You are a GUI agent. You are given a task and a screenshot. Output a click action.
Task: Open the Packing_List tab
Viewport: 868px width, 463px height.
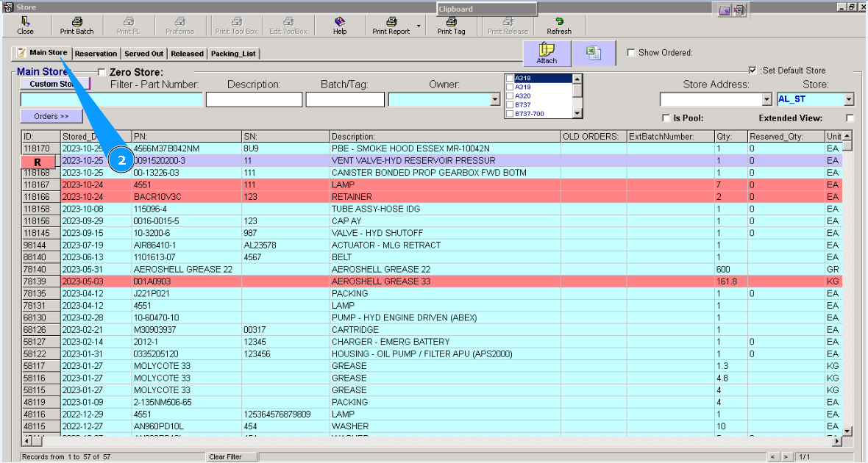tap(232, 54)
